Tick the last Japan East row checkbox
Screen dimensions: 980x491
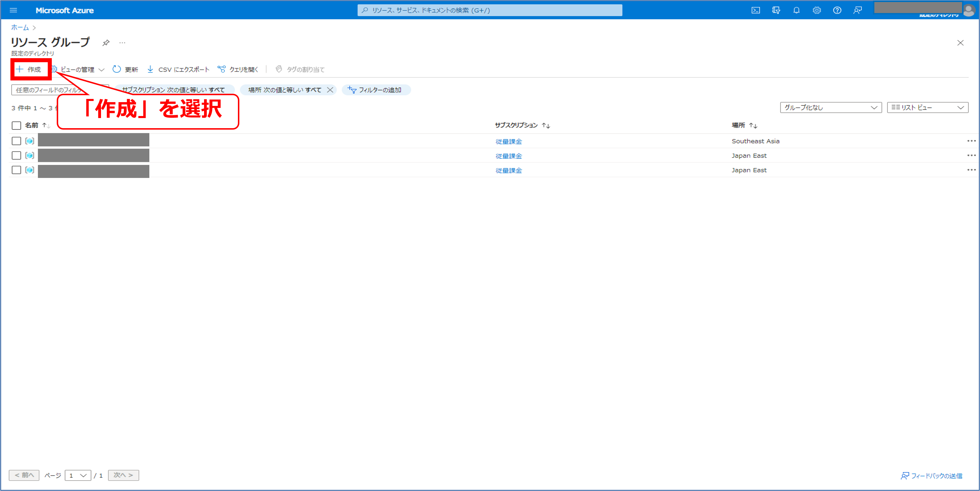coord(16,170)
